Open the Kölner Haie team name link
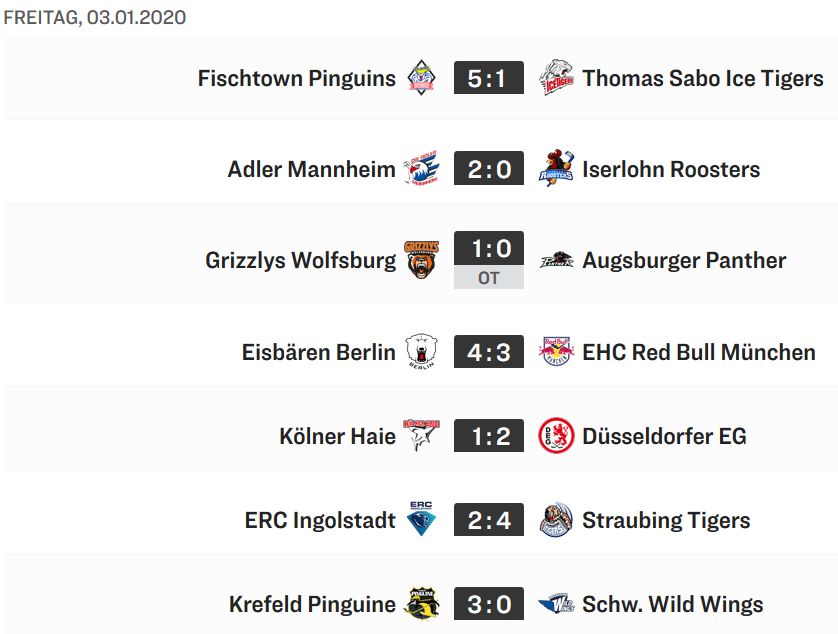This screenshot has height=634, width=838. pos(338,436)
